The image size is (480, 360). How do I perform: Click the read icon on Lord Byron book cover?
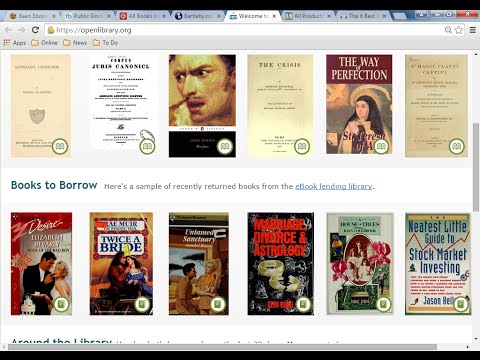(x=225, y=147)
